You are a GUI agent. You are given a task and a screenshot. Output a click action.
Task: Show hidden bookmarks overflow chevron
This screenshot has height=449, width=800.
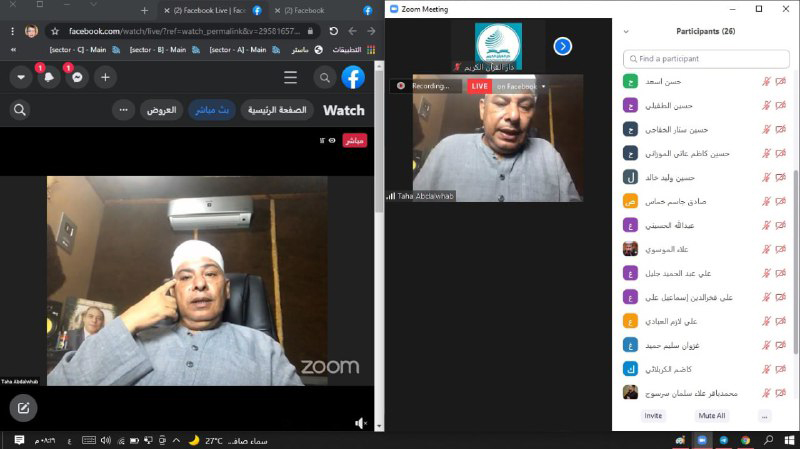[x=13, y=50]
